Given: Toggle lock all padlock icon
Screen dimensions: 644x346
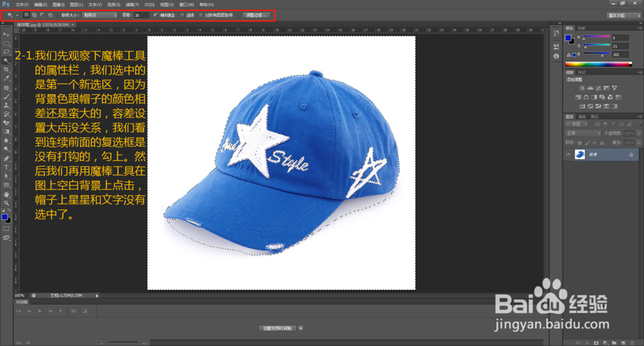Looking at the screenshot, I should tap(601, 143).
